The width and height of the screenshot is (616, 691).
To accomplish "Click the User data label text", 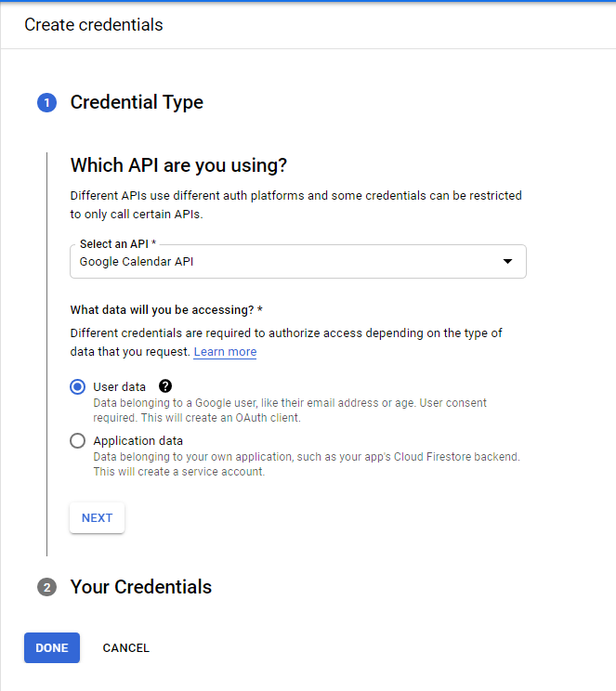I will (x=120, y=387).
